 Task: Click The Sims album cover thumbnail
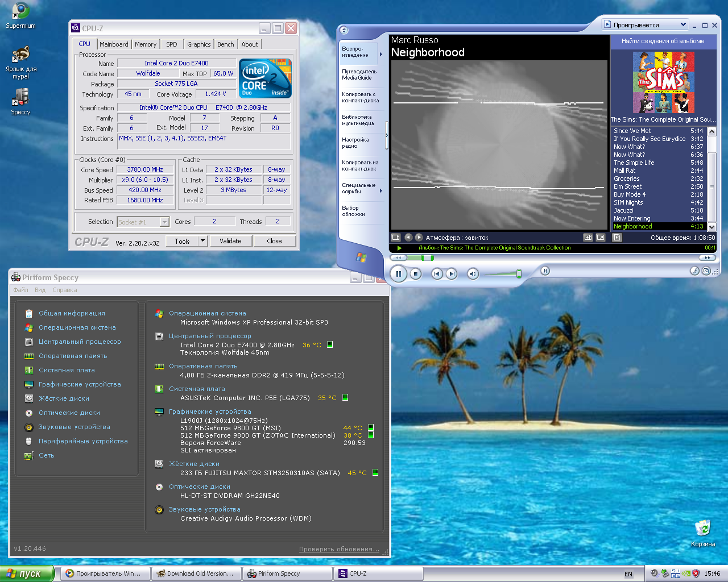click(663, 83)
